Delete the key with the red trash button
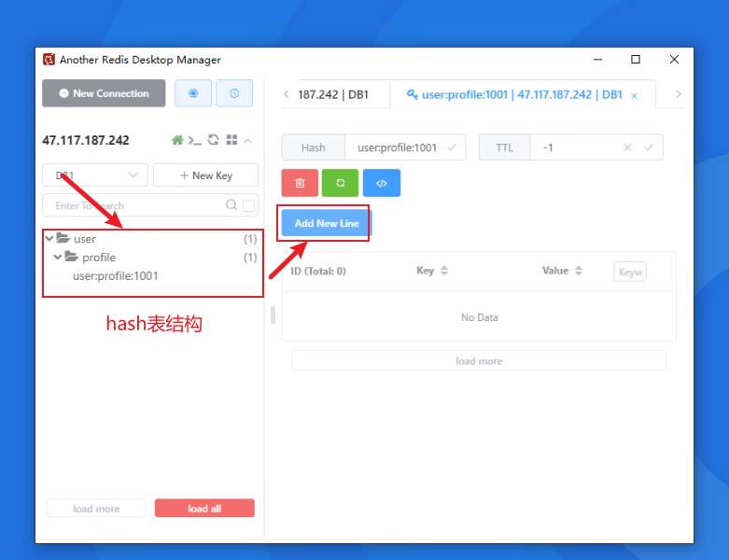 click(x=300, y=183)
